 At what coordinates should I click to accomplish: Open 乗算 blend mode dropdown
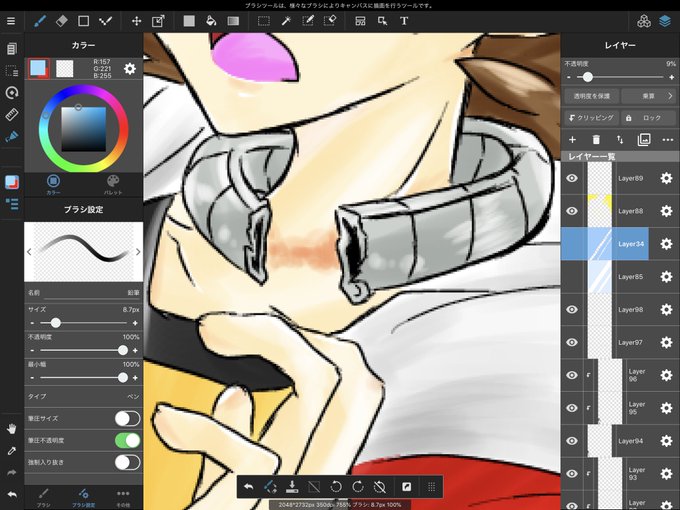tap(649, 96)
